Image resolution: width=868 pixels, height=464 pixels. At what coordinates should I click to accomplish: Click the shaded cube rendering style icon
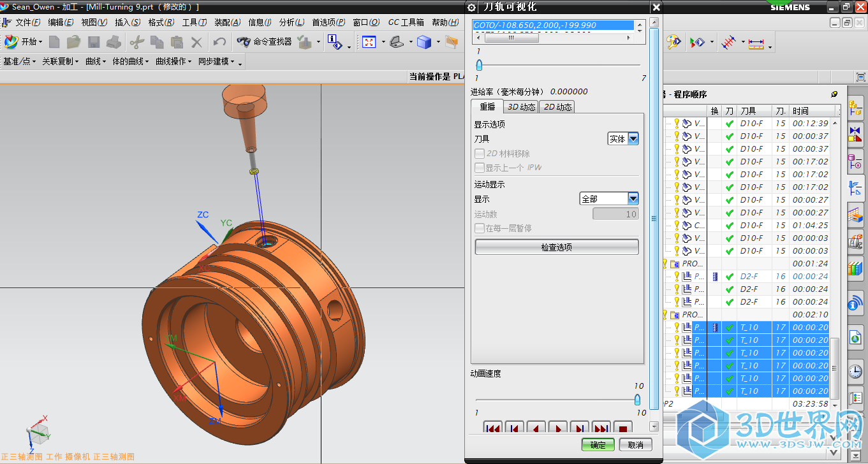point(424,42)
